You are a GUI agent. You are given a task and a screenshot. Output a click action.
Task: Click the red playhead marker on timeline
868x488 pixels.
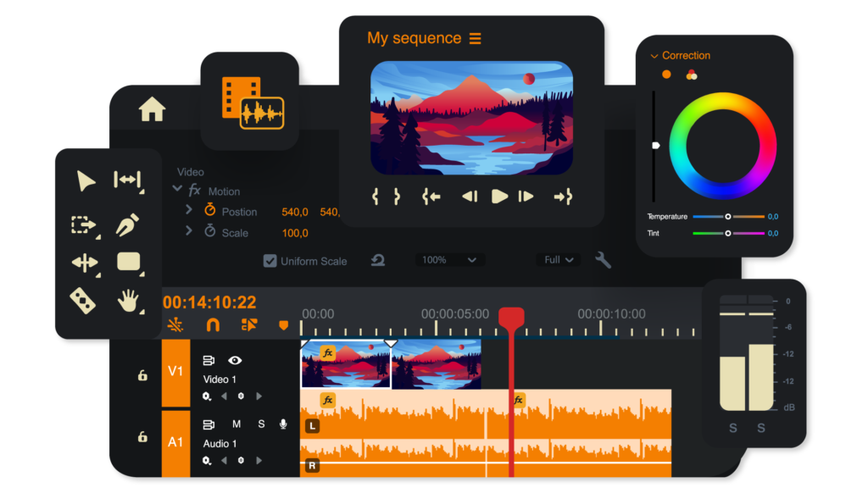click(x=511, y=319)
